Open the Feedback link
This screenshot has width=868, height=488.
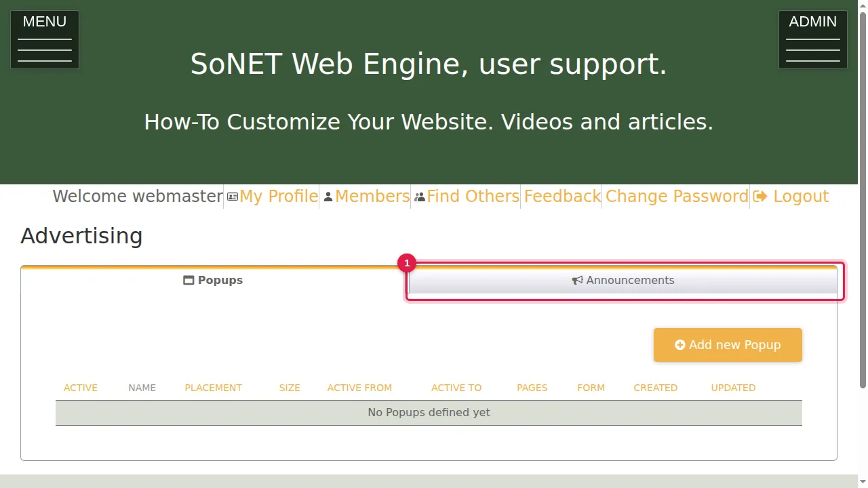tap(562, 197)
